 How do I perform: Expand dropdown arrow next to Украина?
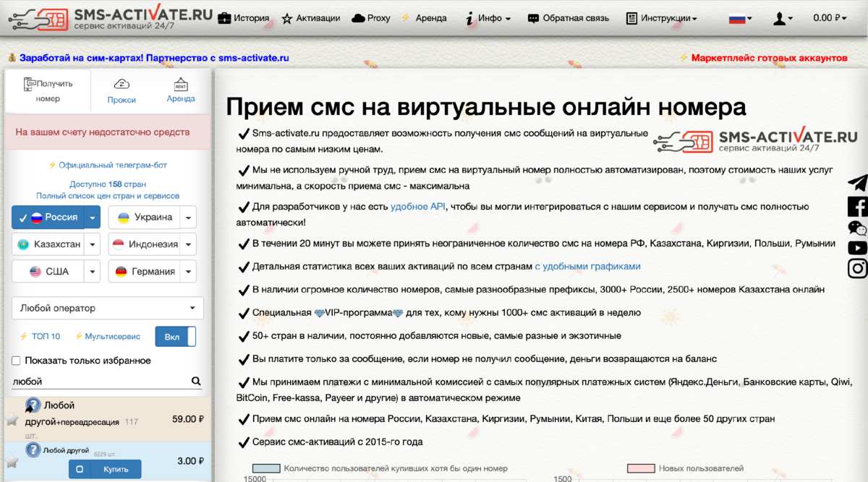coord(187,217)
